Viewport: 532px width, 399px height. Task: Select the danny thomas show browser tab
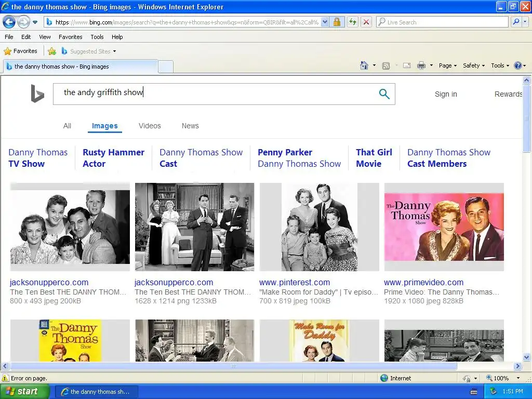click(81, 66)
